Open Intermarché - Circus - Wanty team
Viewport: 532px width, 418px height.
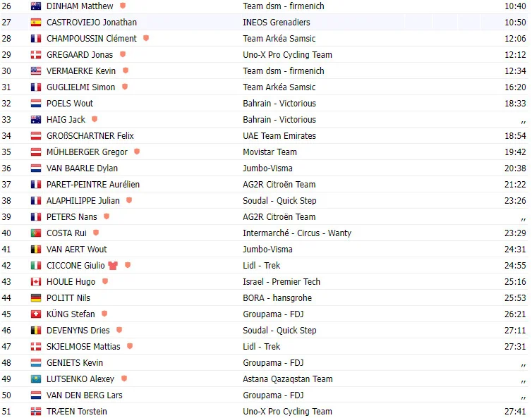[x=297, y=233]
